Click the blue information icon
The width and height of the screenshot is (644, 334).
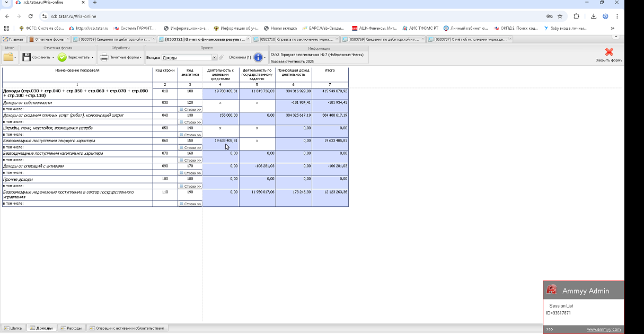[258, 57]
